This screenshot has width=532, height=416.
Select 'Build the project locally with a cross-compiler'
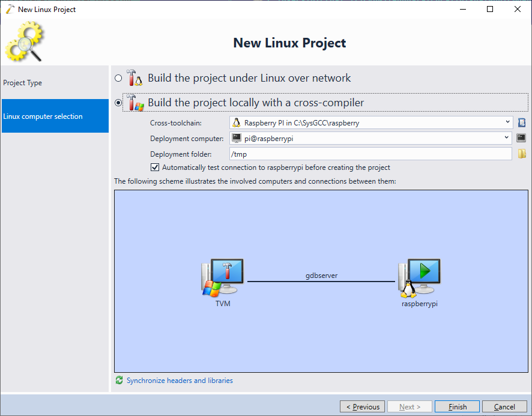pos(118,103)
